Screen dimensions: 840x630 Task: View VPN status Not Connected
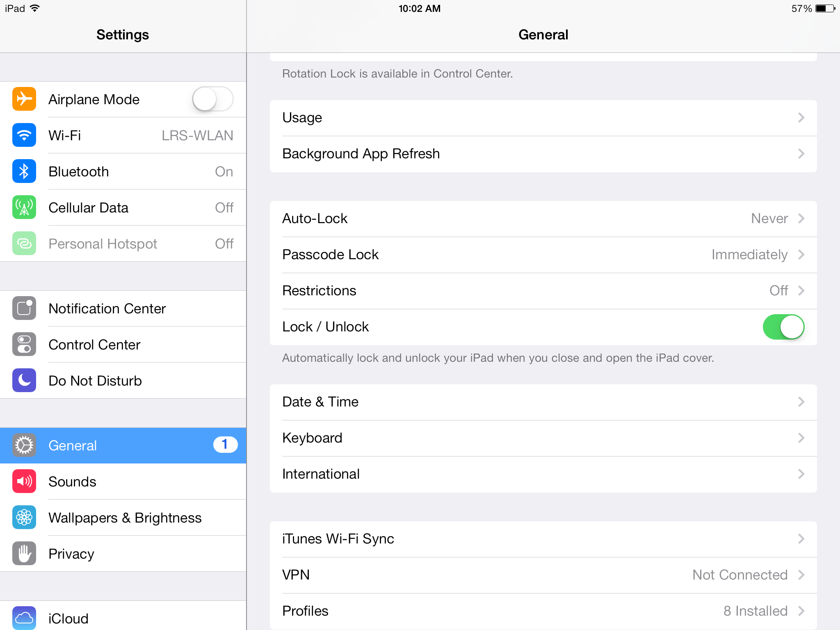click(x=543, y=575)
